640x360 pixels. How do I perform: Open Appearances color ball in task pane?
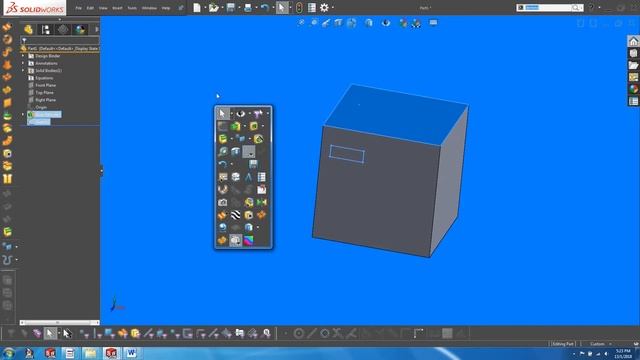[633, 89]
